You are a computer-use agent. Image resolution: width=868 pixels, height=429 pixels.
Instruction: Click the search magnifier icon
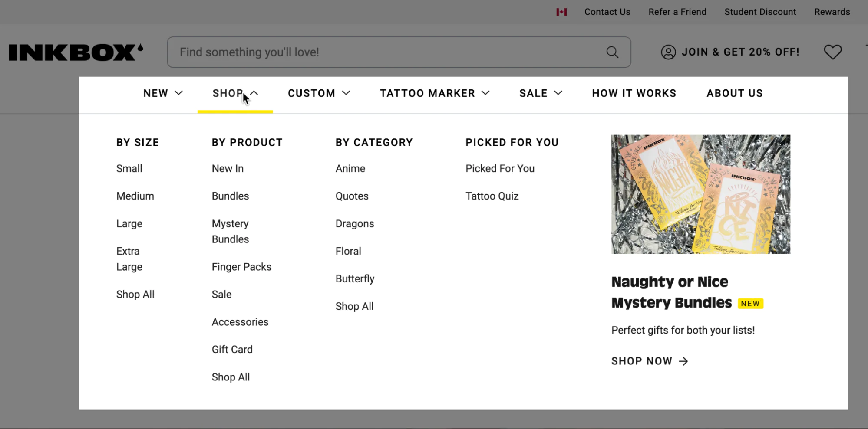click(612, 52)
